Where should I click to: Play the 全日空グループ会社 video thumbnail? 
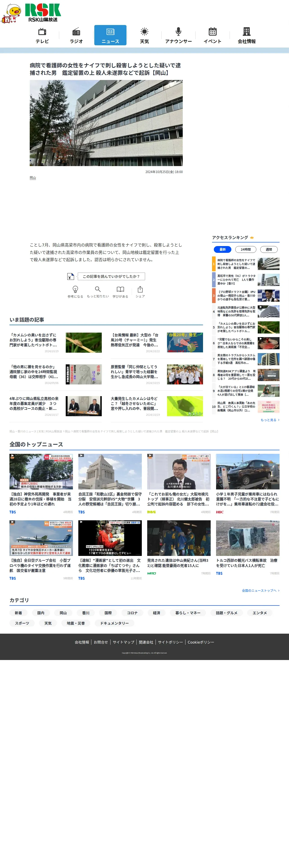coord(41,538)
